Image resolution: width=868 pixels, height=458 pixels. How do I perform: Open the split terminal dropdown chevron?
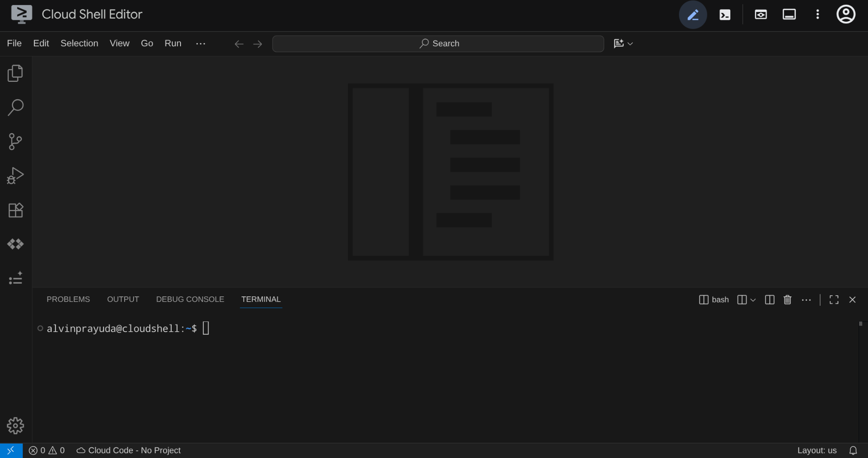coord(753,300)
